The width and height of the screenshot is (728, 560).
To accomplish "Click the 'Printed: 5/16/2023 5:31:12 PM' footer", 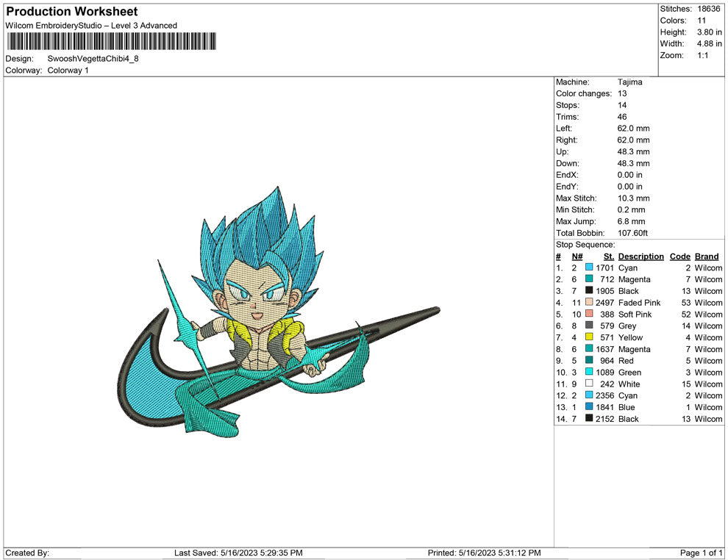I will [x=485, y=553].
